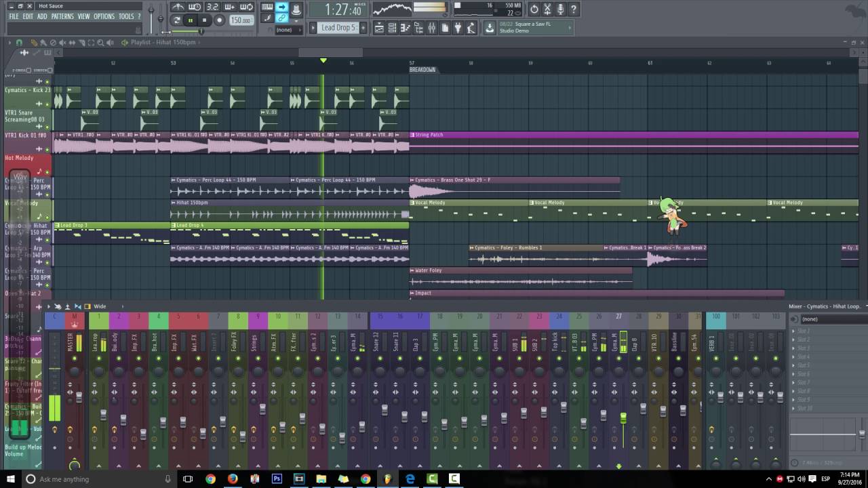Open the help question mark icon
The height and width of the screenshot is (488, 868).
click(x=573, y=9)
